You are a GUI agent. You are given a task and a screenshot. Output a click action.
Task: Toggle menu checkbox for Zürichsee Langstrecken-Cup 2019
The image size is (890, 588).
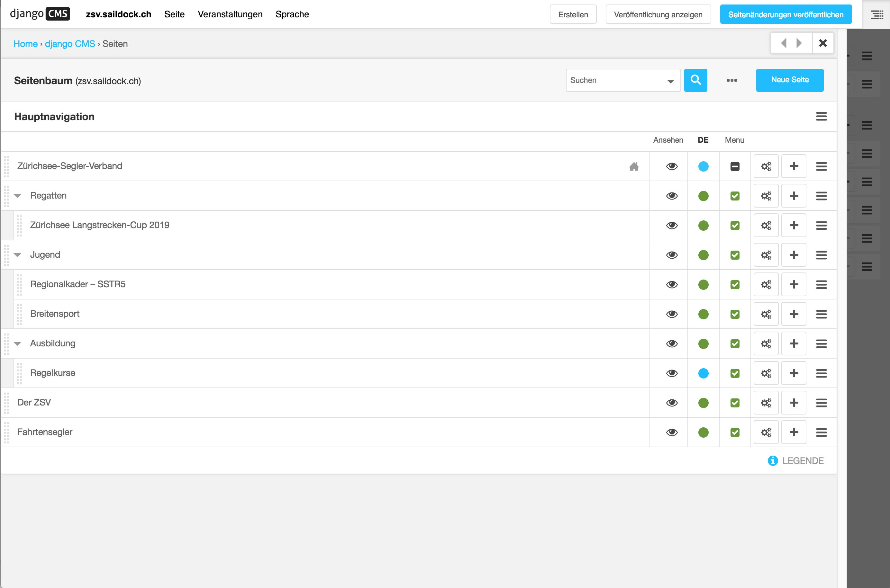click(x=734, y=225)
